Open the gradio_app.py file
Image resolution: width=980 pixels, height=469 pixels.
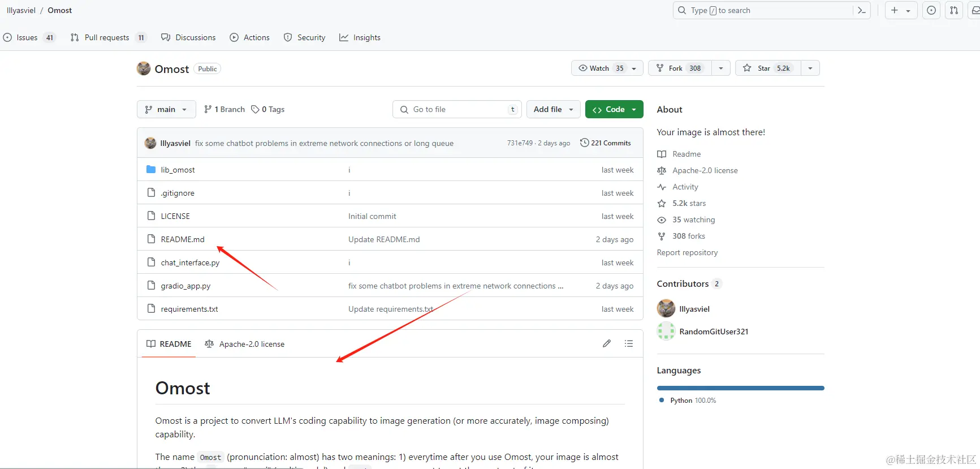tap(185, 286)
